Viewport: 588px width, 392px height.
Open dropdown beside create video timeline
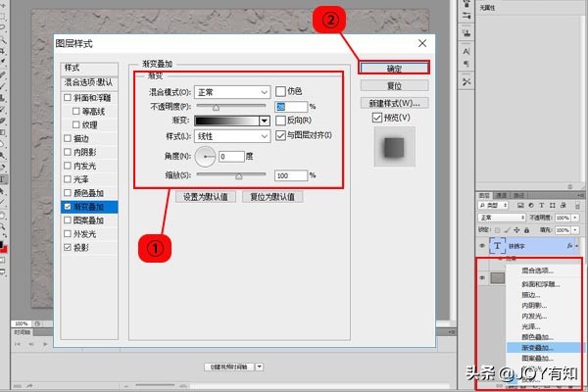(260, 367)
